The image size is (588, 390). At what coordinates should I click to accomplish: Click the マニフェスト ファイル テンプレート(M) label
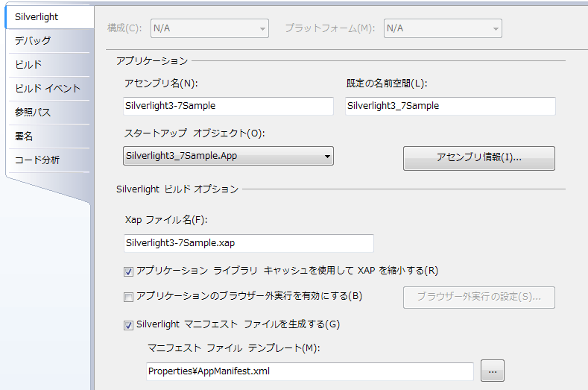(233, 348)
